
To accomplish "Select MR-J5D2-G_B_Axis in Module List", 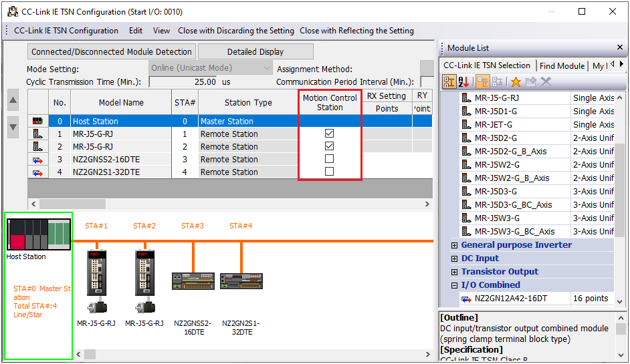I will pos(511,152).
